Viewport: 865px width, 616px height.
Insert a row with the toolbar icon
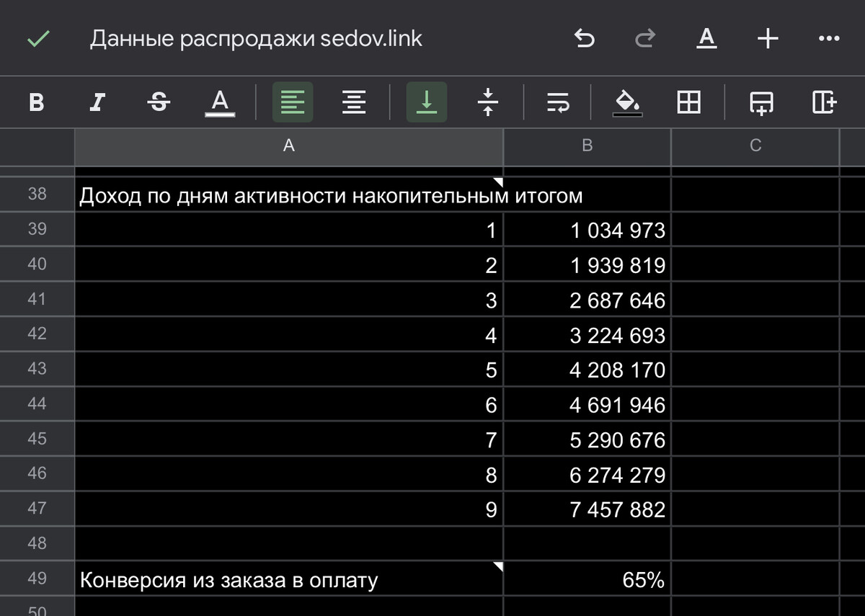(762, 102)
